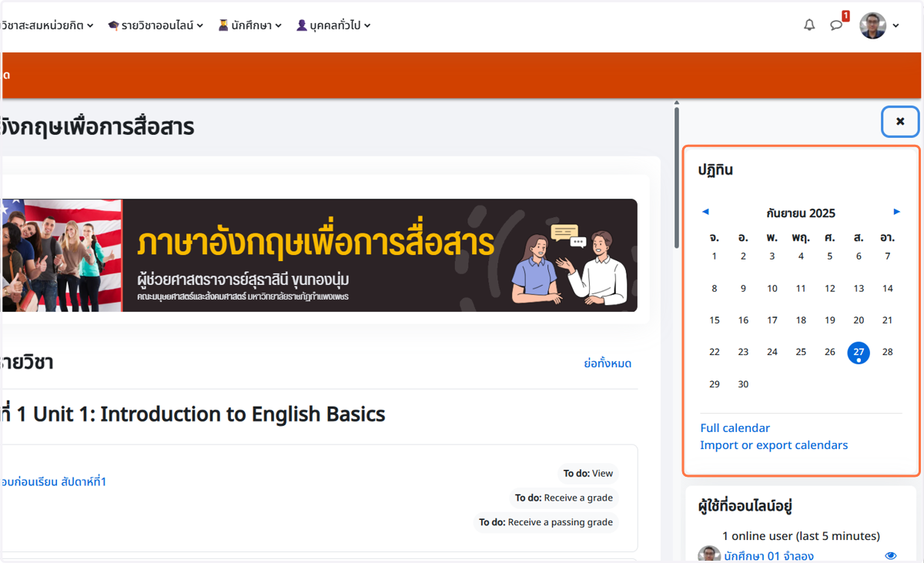Select calendar day 5
This screenshot has height=563, width=924.
830,256
